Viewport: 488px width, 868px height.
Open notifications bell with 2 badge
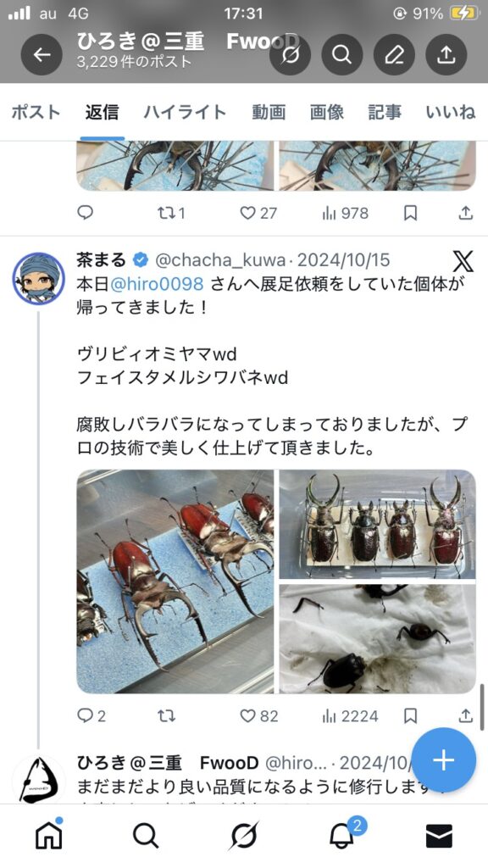tap(342, 835)
